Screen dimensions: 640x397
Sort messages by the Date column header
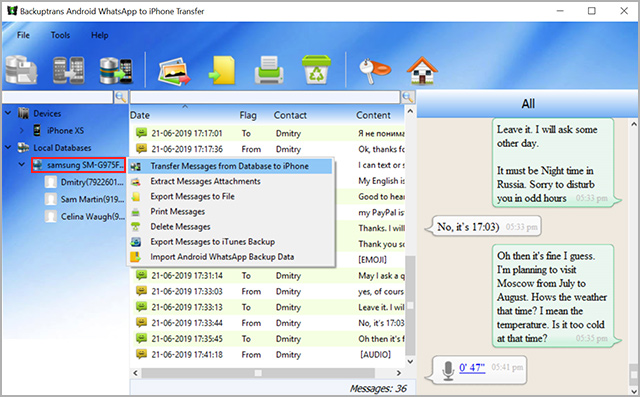click(x=140, y=115)
